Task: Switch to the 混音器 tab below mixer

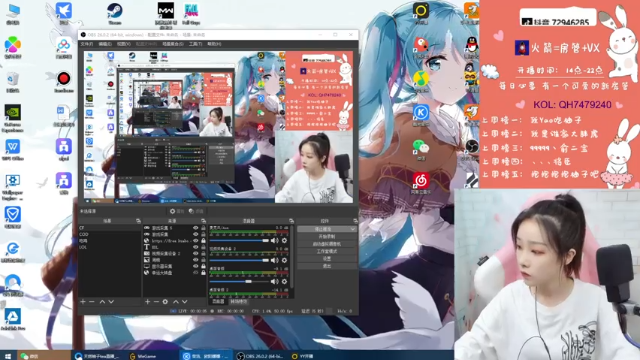Action: (218, 302)
